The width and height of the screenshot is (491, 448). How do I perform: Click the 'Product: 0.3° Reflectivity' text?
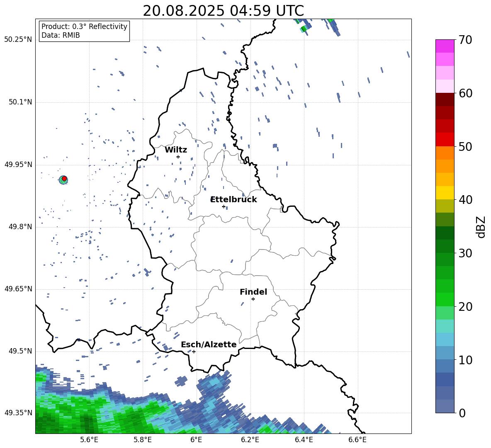pos(84,27)
